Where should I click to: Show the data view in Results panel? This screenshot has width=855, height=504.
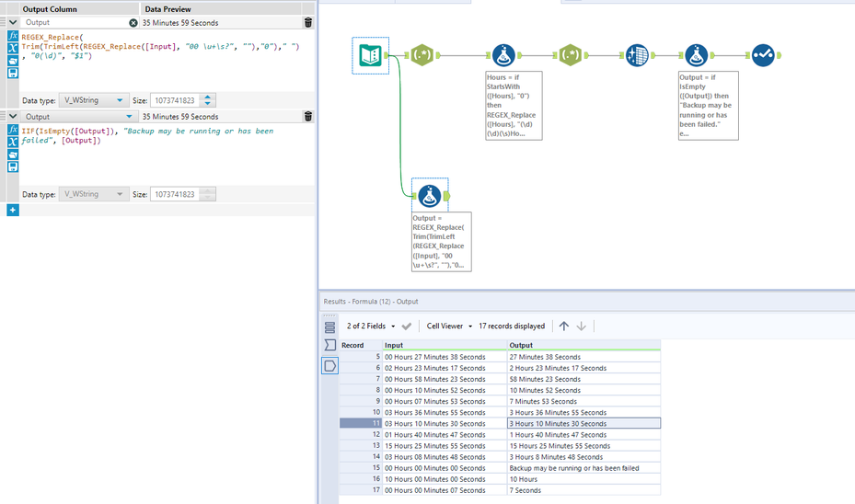(x=329, y=366)
